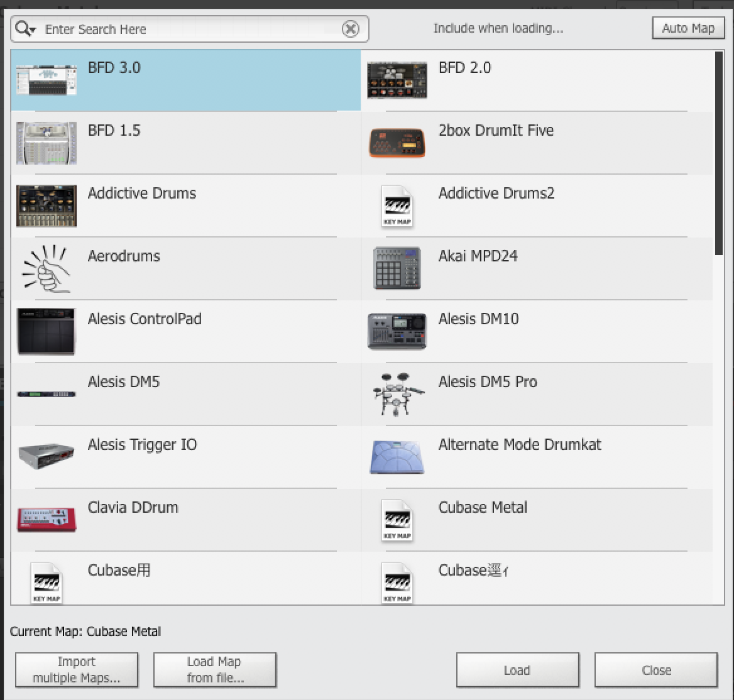Choose the Alesis DM5 Pro drum kit icon
734x700 pixels.
click(x=398, y=395)
